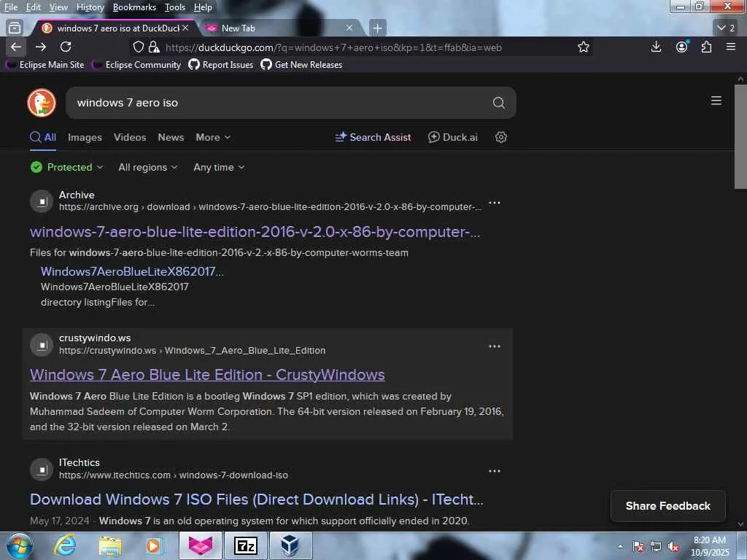Open VirtualBox from the taskbar
747x560 pixels.
(290, 545)
